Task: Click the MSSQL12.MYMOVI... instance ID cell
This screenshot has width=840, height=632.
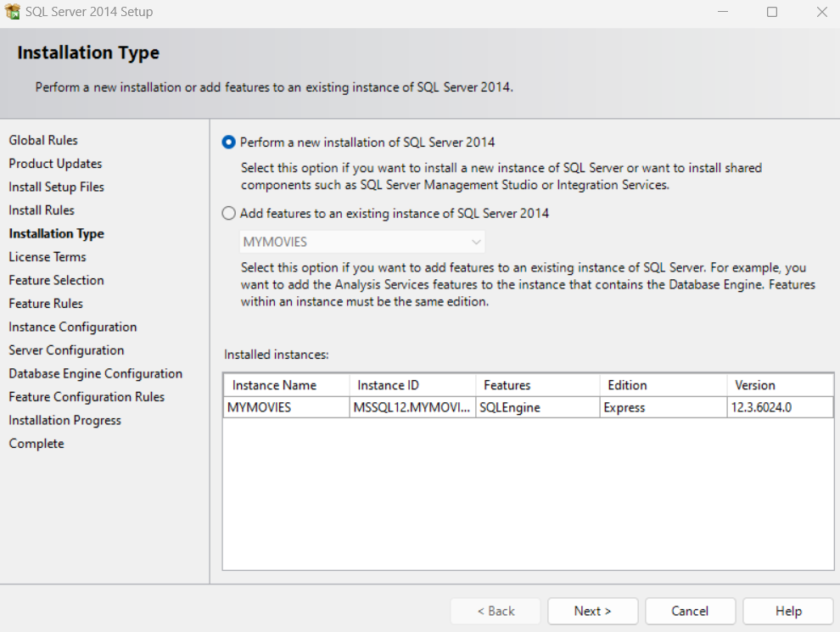Action: 412,407
